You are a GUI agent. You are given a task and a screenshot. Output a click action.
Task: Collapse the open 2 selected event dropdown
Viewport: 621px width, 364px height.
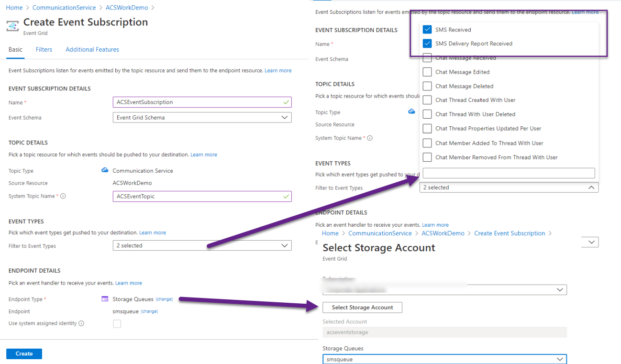(x=508, y=188)
